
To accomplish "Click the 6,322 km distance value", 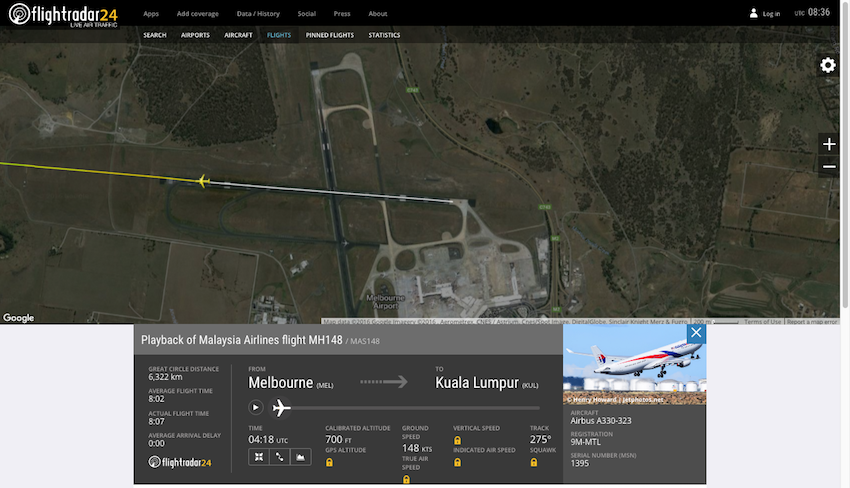I will [x=165, y=377].
